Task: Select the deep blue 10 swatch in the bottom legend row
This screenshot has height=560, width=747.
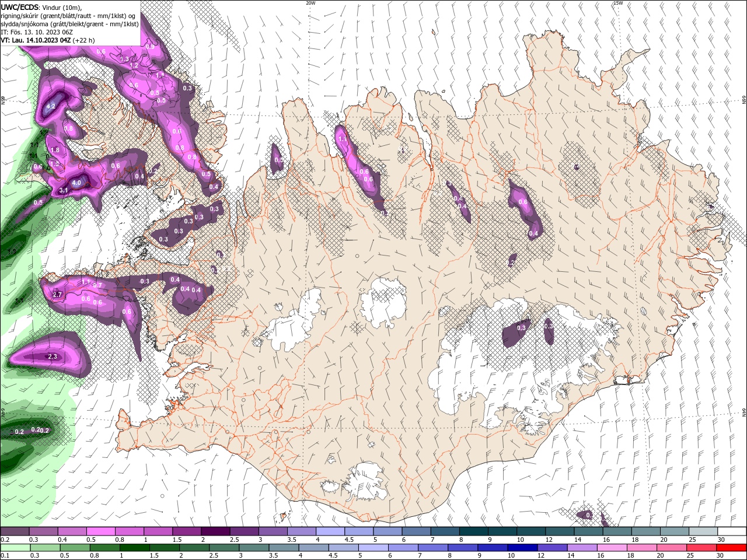Action: pyautogui.click(x=522, y=548)
